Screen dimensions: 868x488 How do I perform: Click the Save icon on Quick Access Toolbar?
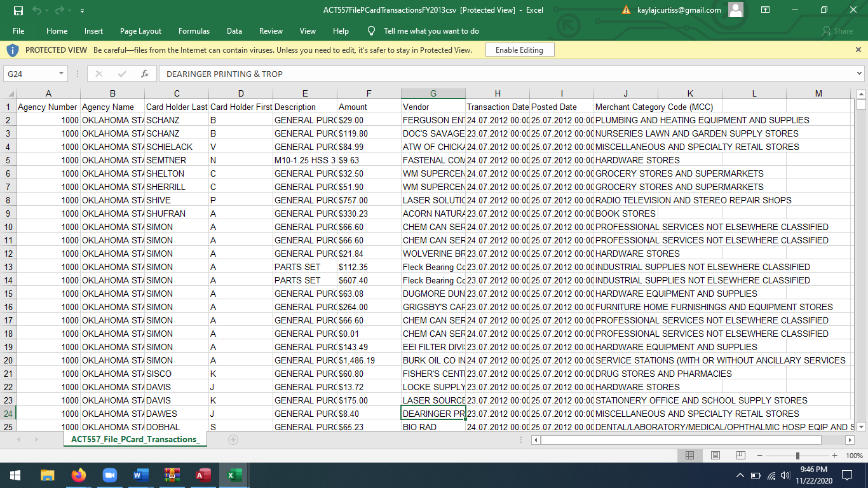pyautogui.click(x=18, y=10)
